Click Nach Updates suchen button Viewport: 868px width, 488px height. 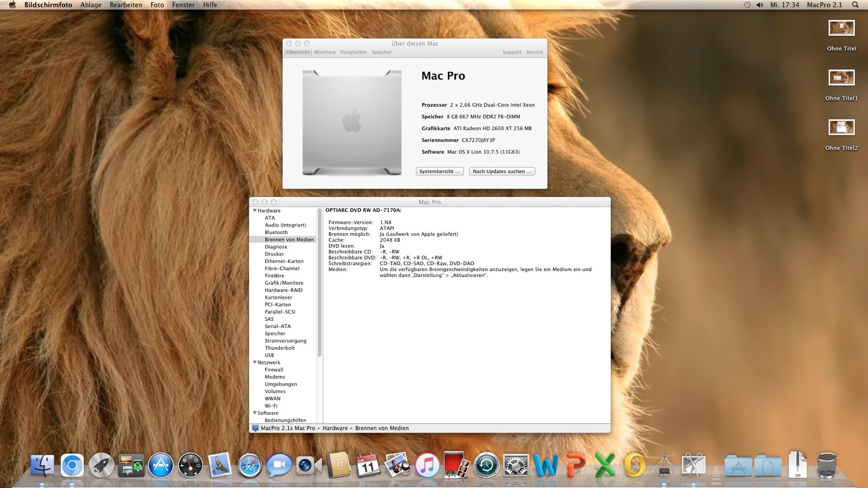pos(502,171)
